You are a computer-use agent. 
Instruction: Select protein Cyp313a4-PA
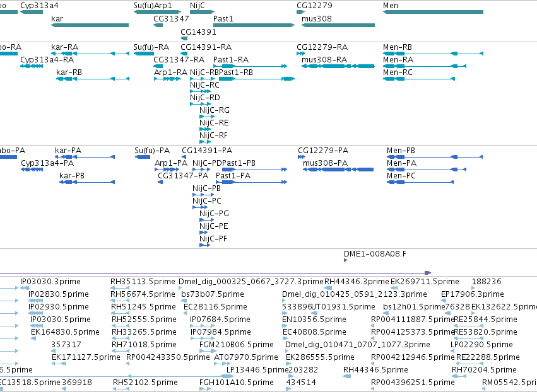coord(32,170)
